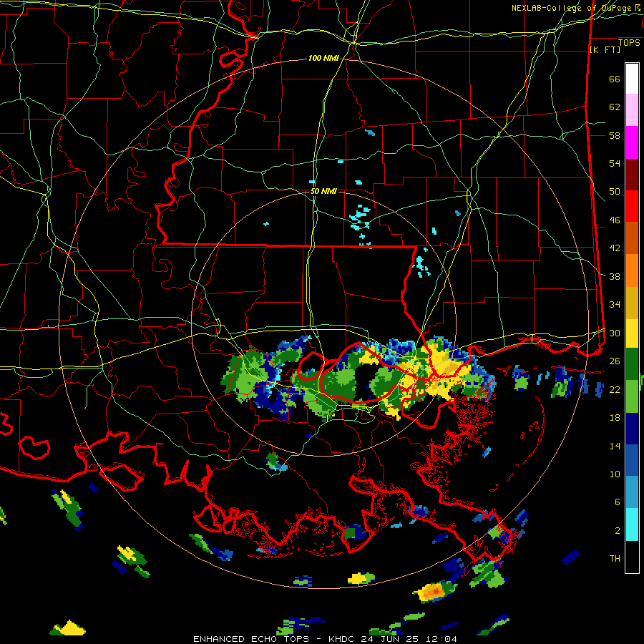Select the gold legend swatch
644x644 pixels.
(632, 303)
